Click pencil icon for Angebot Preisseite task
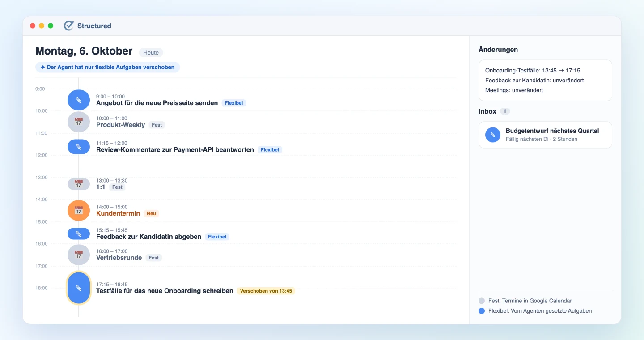Viewport: 644px width, 340px height. pos(79,100)
